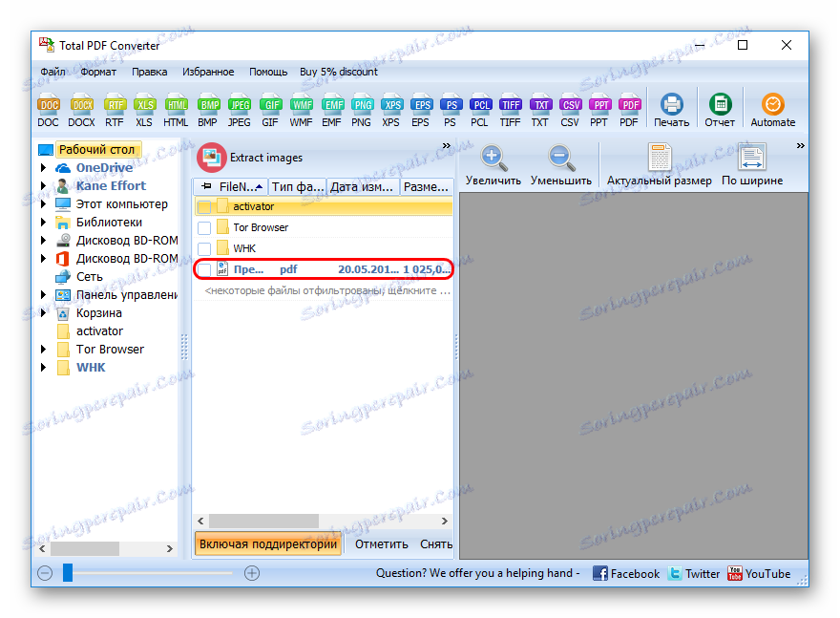This screenshot has width=840, height=618.
Task: Expand Tor Browser tree node
Action: 43,350
